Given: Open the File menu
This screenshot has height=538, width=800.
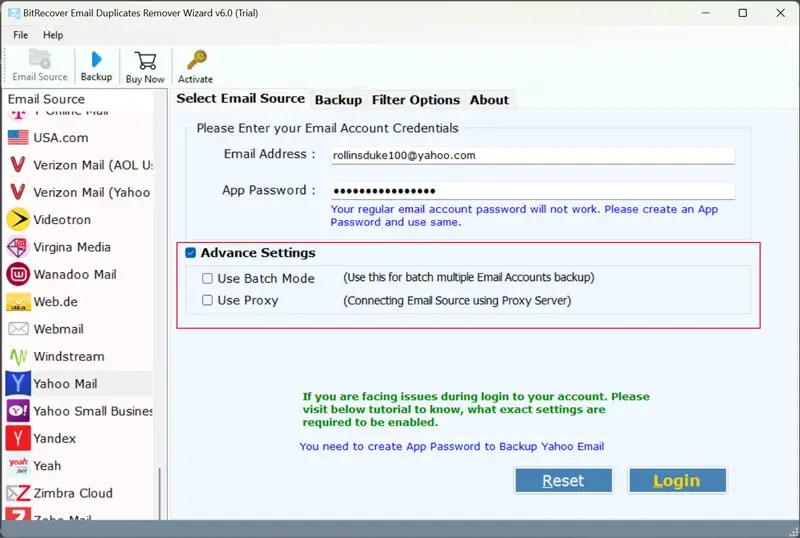Looking at the screenshot, I should pyautogui.click(x=20, y=35).
